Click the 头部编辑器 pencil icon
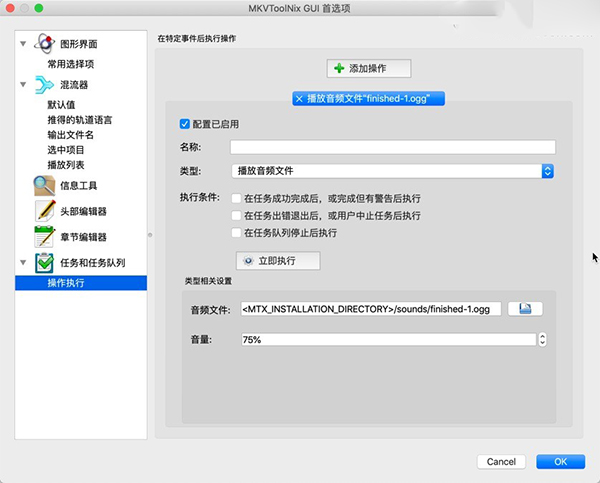Viewport: 600px width, 483px height. click(45, 211)
